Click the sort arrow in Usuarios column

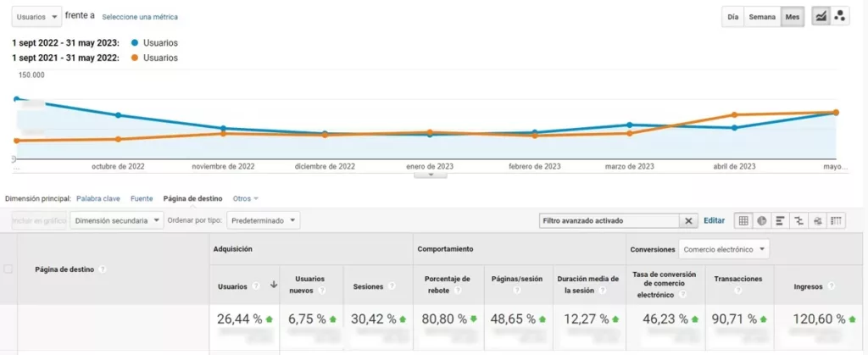pos(273,286)
